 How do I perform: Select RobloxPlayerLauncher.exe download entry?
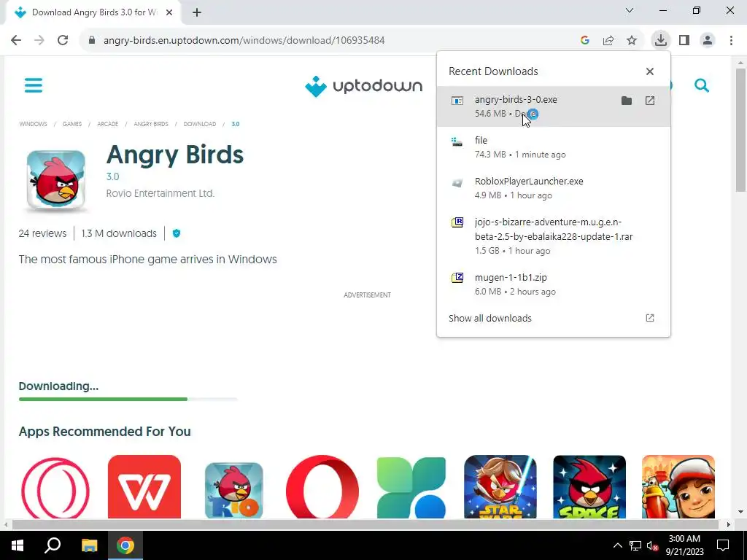point(553,188)
